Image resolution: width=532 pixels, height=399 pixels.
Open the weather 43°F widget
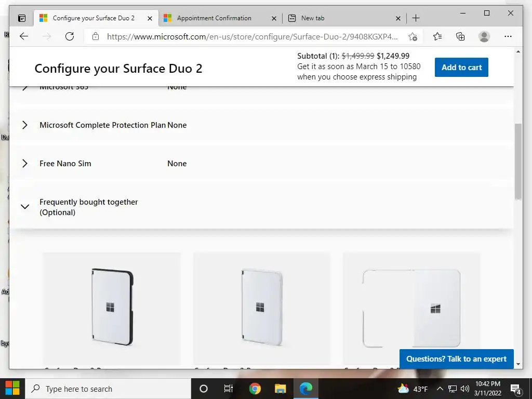[412, 389]
